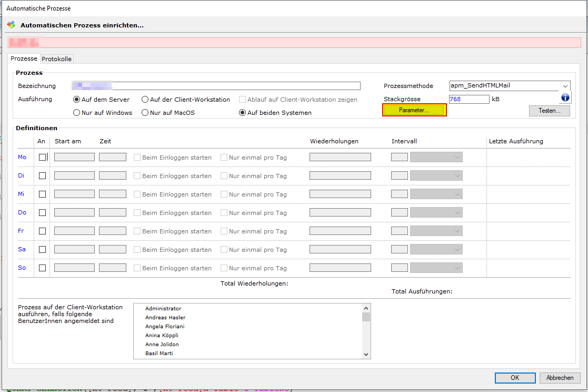Select 'Auf der Client-Workstation' radio option
This screenshot has height=392, width=588.
[145, 100]
